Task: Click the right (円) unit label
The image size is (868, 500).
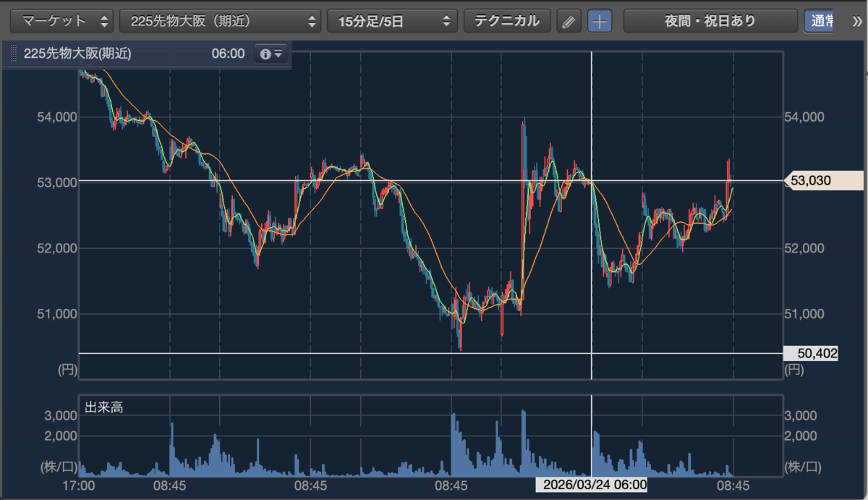Action: point(794,370)
